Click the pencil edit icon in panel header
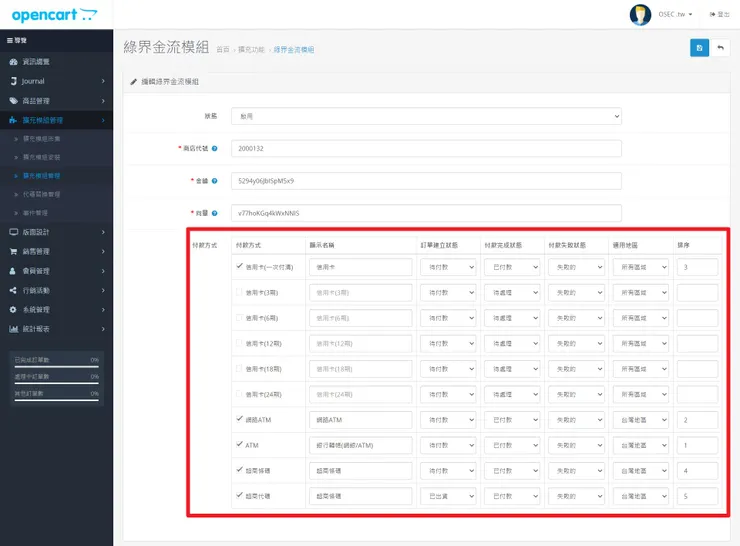The width and height of the screenshot is (740, 546). (x=134, y=82)
